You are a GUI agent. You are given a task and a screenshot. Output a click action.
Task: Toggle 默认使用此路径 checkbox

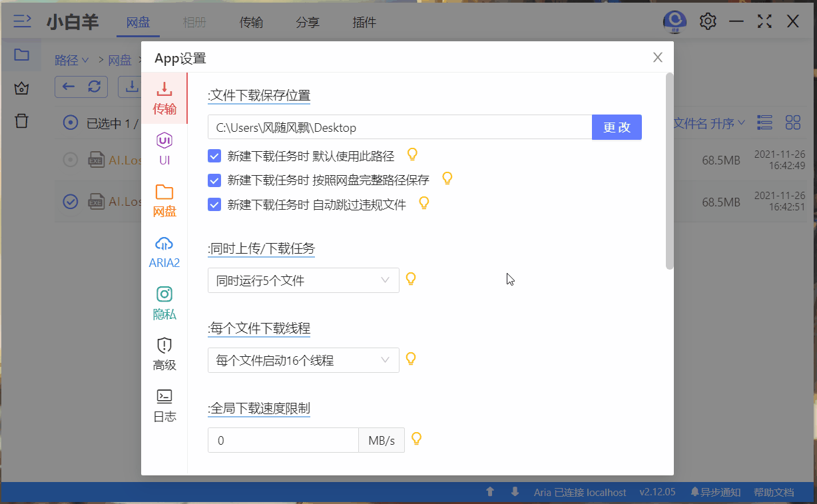[214, 156]
